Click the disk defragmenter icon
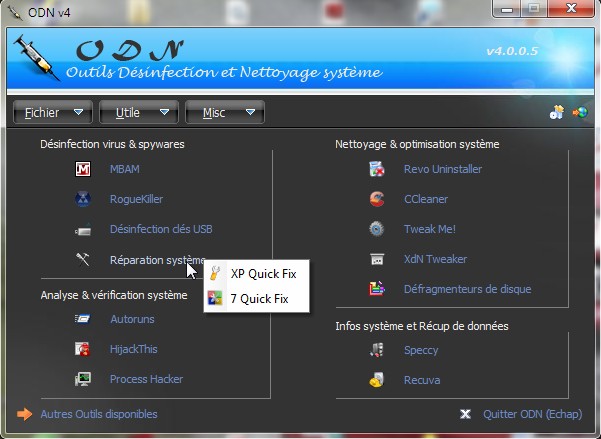Viewport: 601px width, 439px height. 377,289
